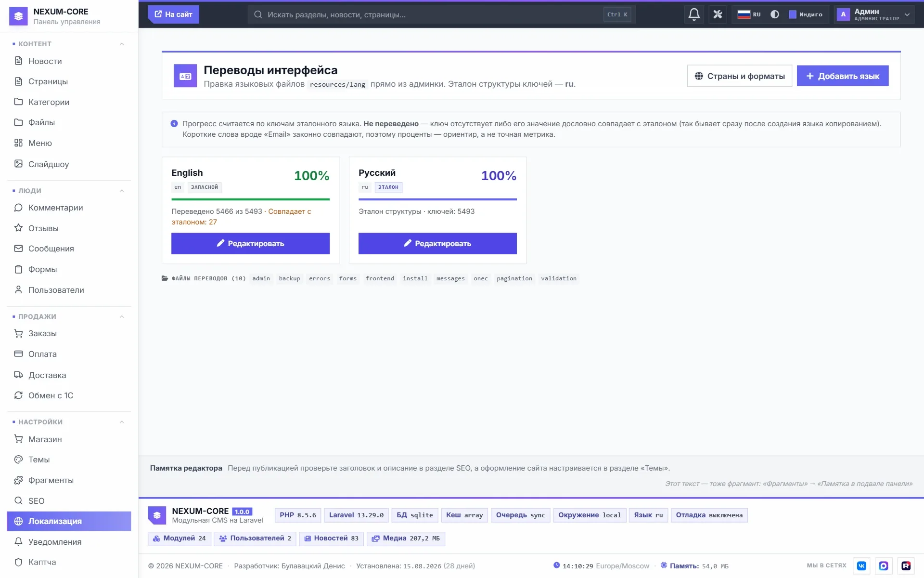The image size is (924, 578).
Task: Open Новости in sidebar
Action: tap(69, 61)
